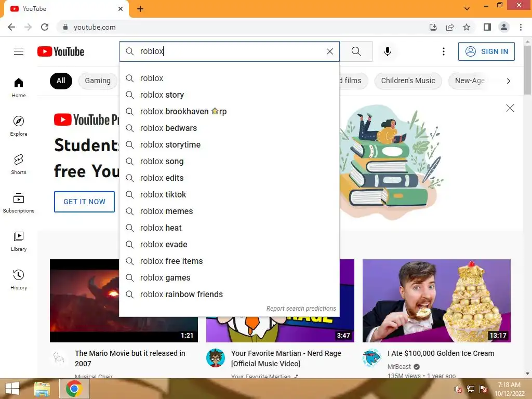Open File Explorer from the taskbar
The height and width of the screenshot is (399, 532).
[x=42, y=389]
